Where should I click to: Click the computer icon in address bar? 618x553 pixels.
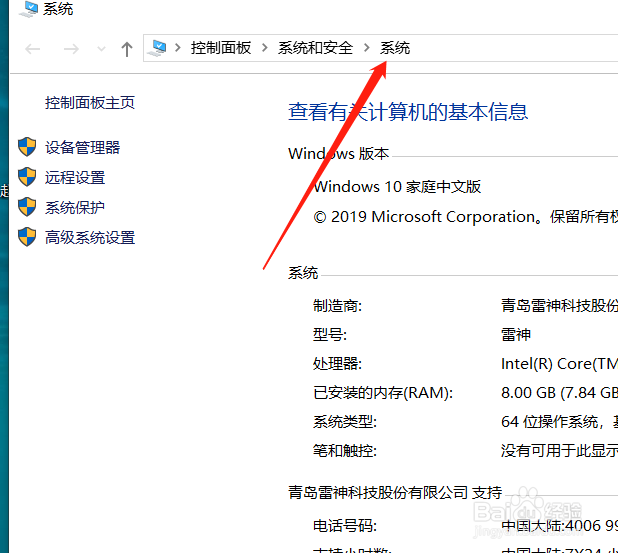(x=157, y=48)
